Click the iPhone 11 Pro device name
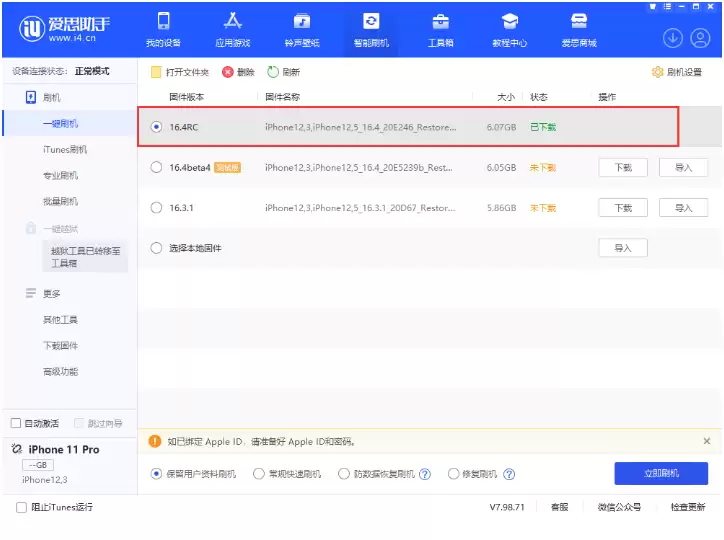The height and width of the screenshot is (540, 724). [x=64, y=449]
